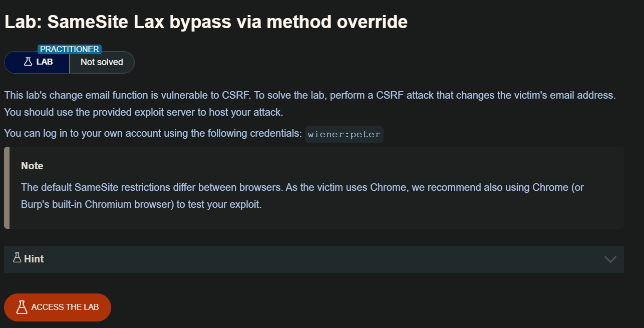The height and width of the screenshot is (328, 644).
Task: Select the wiener:peter credentials code
Action: click(344, 134)
